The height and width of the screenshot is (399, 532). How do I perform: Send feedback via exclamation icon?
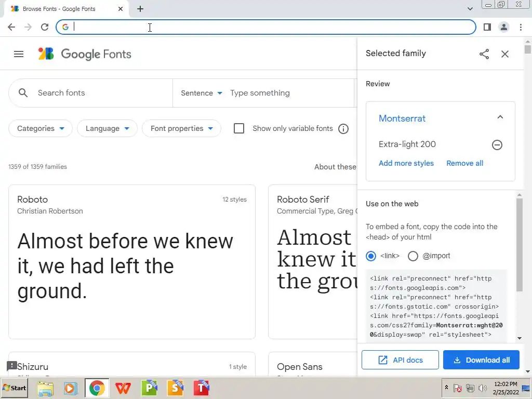(x=11, y=366)
